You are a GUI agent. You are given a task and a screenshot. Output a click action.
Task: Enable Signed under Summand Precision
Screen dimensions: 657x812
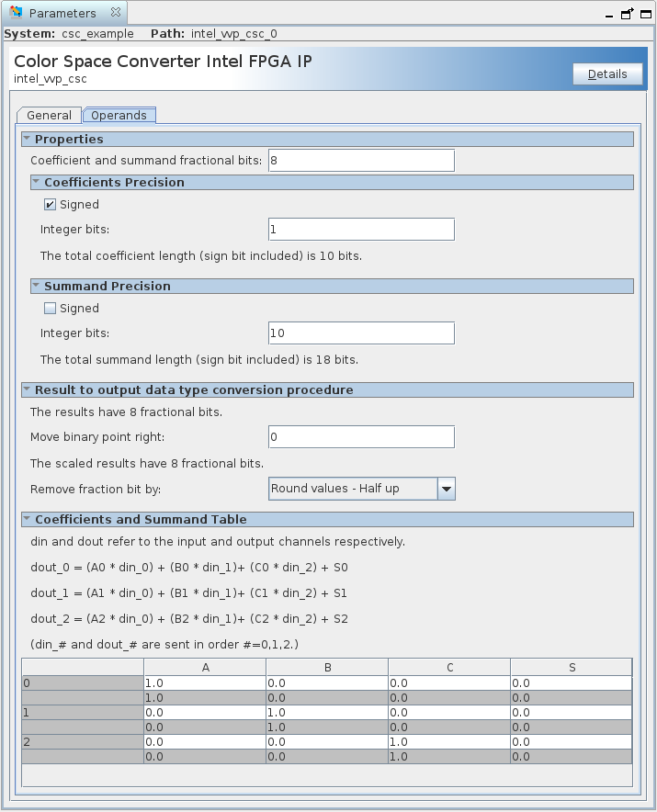(50, 308)
